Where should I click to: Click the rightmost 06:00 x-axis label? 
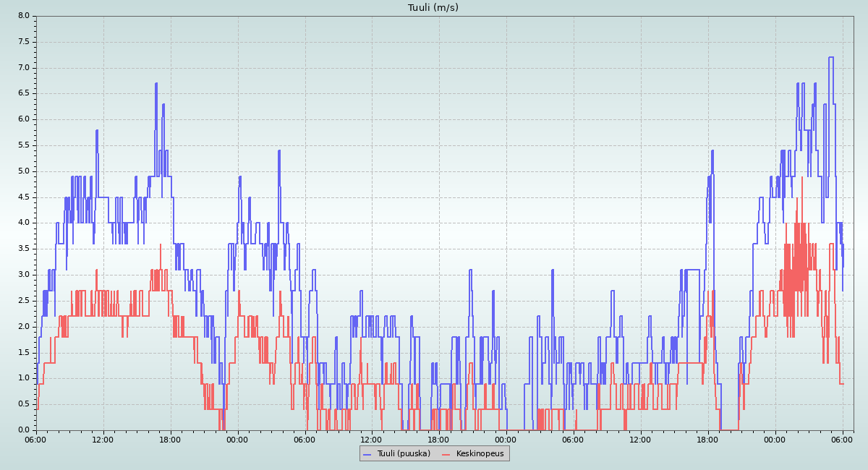pos(842,440)
